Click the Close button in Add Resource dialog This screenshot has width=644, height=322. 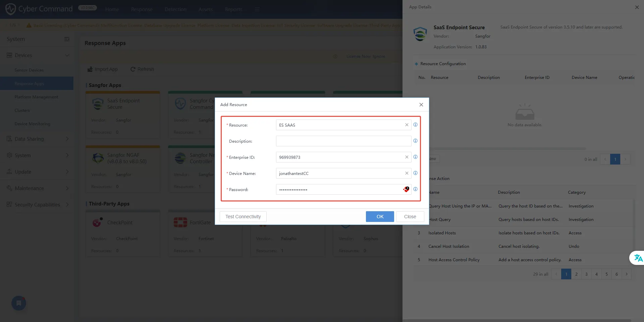coord(410,217)
